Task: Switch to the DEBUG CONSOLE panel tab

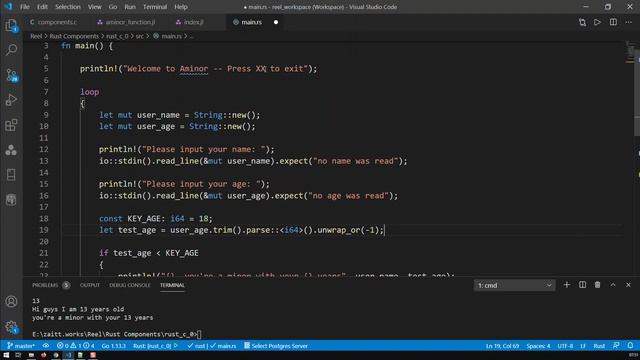Action: [130, 285]
